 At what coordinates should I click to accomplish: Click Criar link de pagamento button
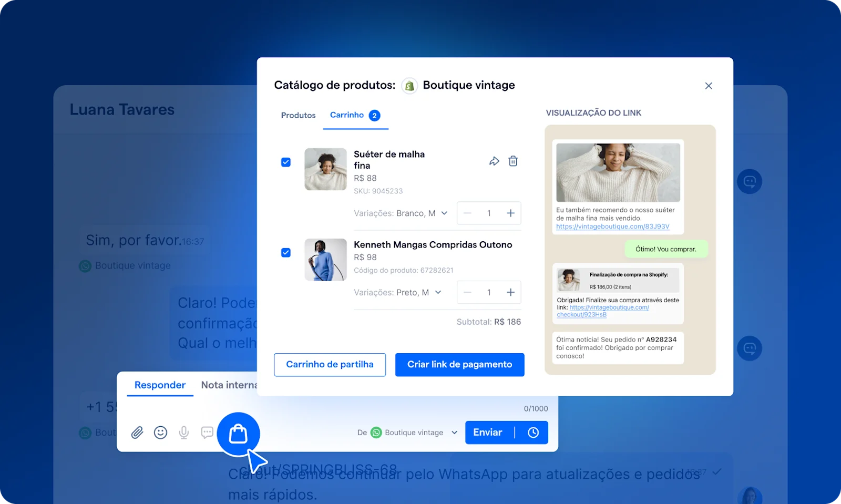tap(459, 364)
